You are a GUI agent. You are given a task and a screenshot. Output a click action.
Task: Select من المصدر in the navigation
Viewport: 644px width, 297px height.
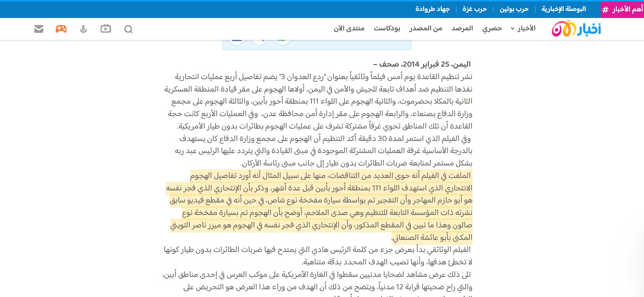(426, 29)
